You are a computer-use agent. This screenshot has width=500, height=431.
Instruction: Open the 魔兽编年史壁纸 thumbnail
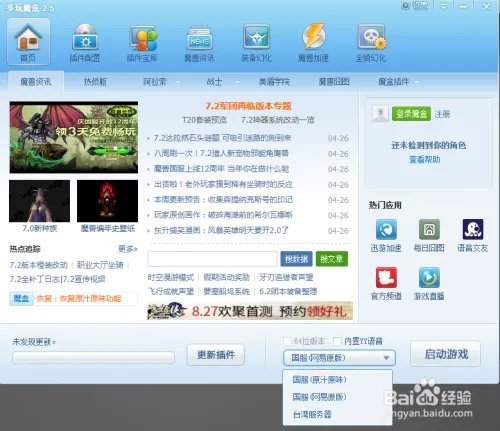[x=107, y=201]
